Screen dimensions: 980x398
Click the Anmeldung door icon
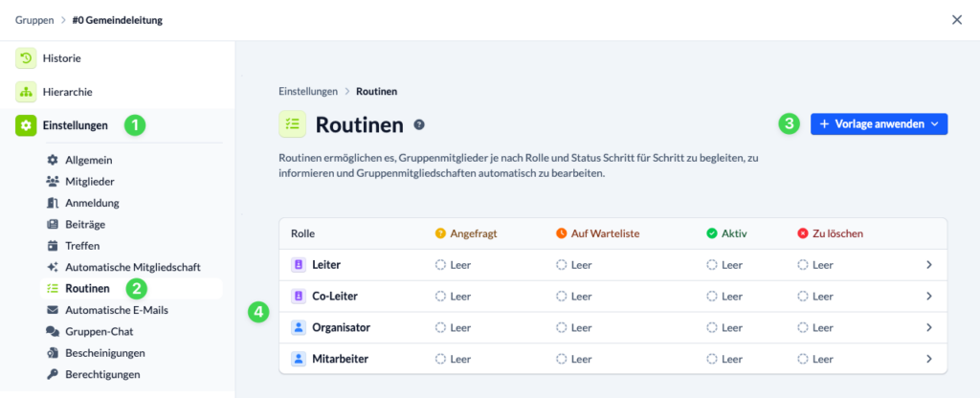tap(53, 203)
